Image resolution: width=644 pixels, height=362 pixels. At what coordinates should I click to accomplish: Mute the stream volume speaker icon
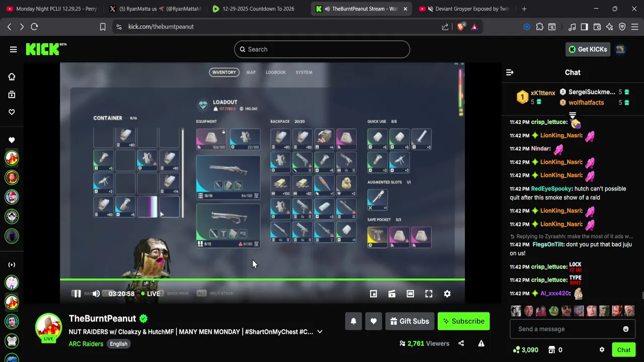coord(96,294)
